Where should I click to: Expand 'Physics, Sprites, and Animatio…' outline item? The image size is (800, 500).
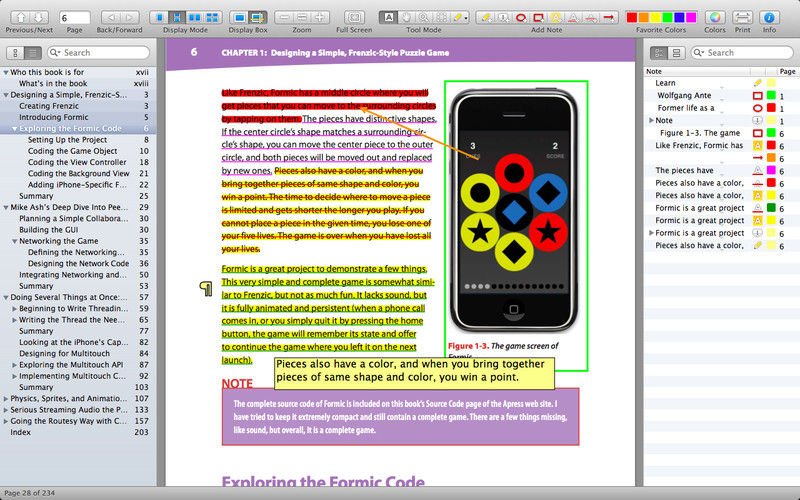pos(6,398)
